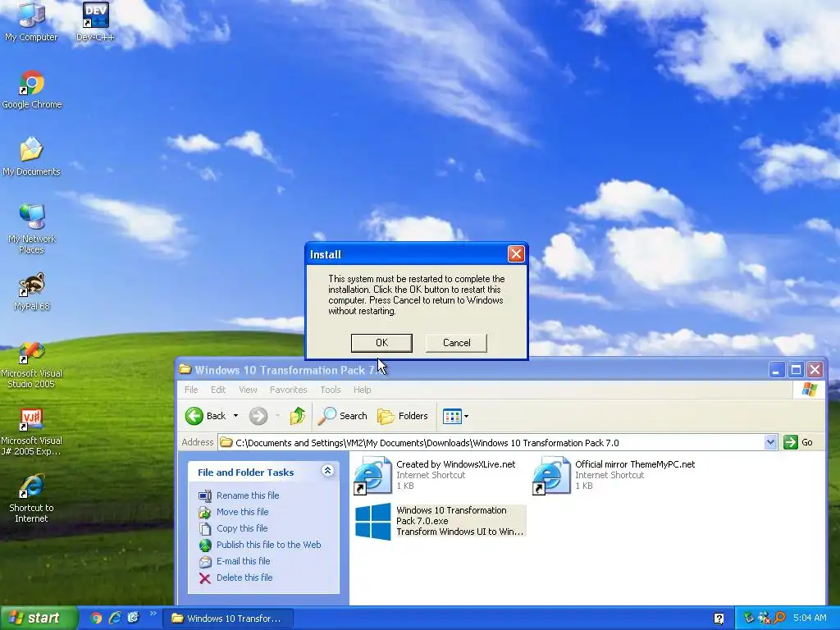Select Shortcut to Internet desktop icon
Viewport: 840px width, 630px height.
32,499
